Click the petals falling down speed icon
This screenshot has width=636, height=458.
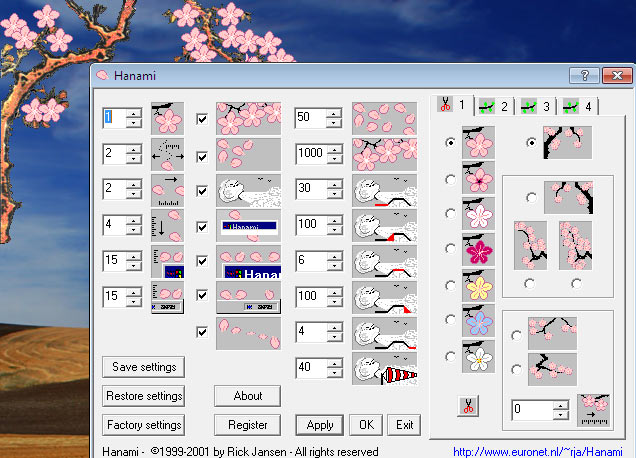pos(168,226)
